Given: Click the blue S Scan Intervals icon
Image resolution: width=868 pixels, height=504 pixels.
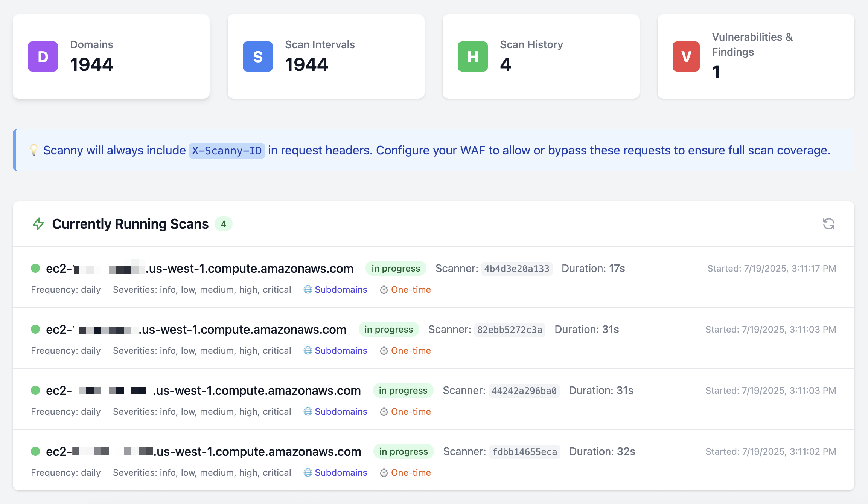Looking at the screenshot, I should (258, 57).
